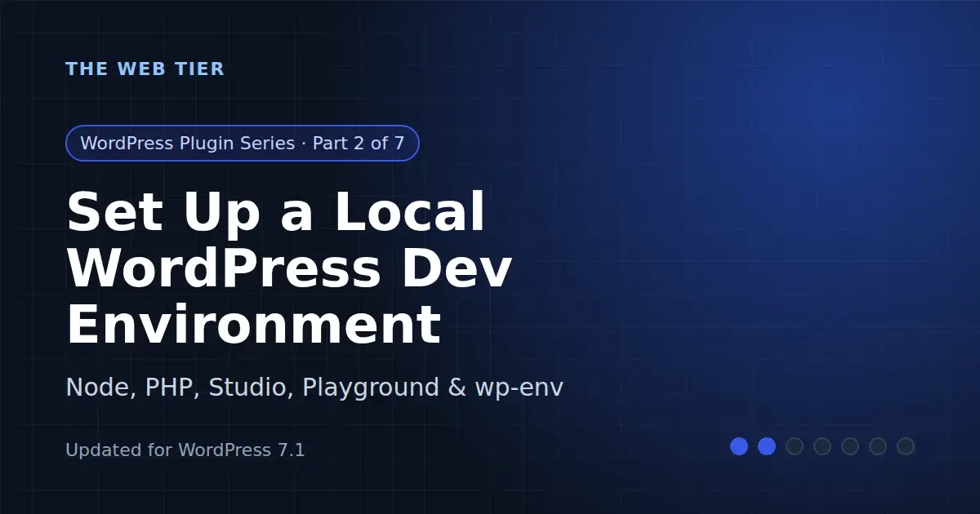
Task: Select the seventh, last progress dot
Action: [x=906, y=446]
